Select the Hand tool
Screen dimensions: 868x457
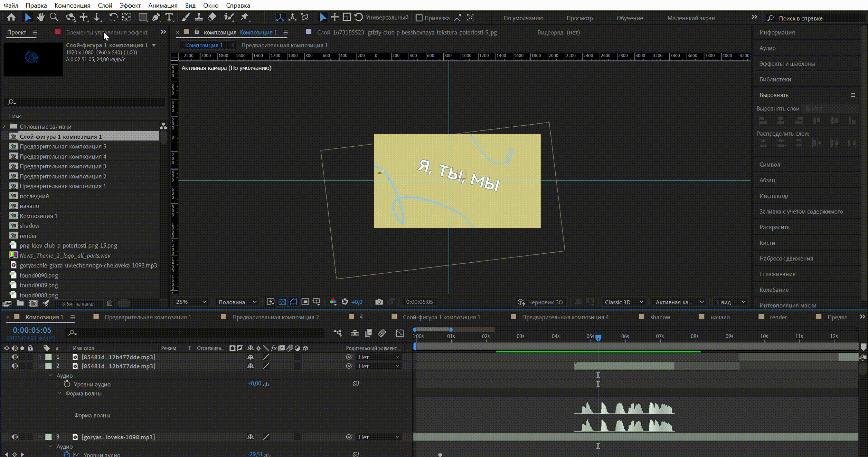[x=41, y=17]
